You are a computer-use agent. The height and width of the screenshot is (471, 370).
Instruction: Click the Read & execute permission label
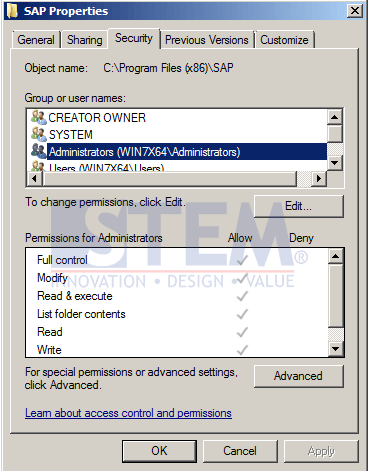point(75,296)
